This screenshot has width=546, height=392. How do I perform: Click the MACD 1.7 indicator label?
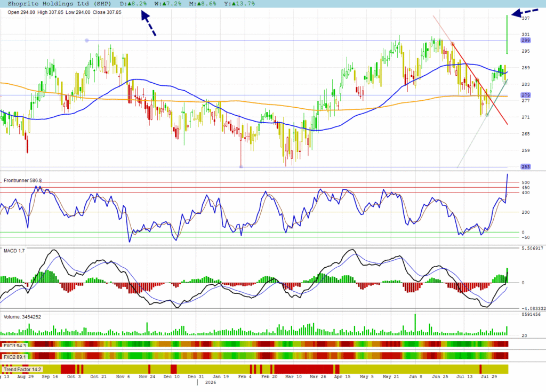point(14,251)
